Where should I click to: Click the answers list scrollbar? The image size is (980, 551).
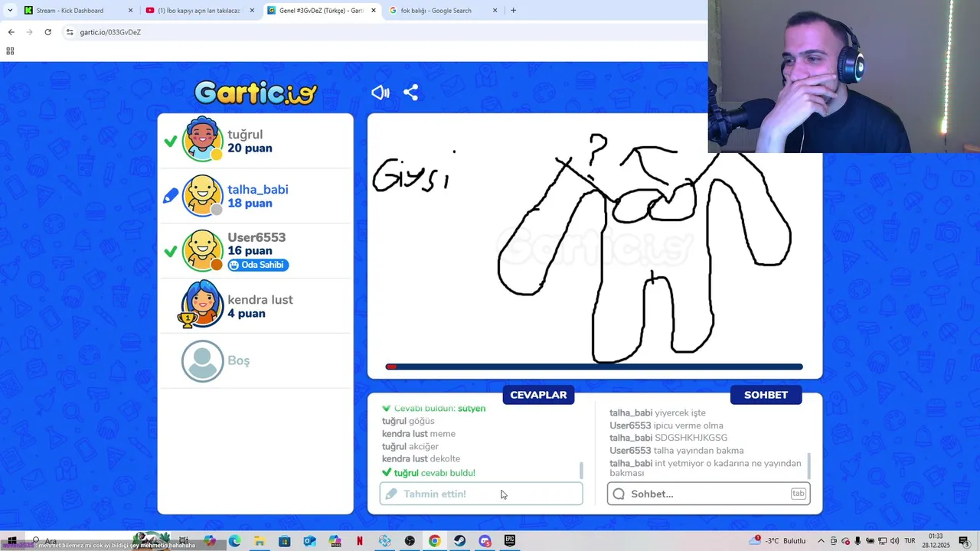[x=581, y=471]
